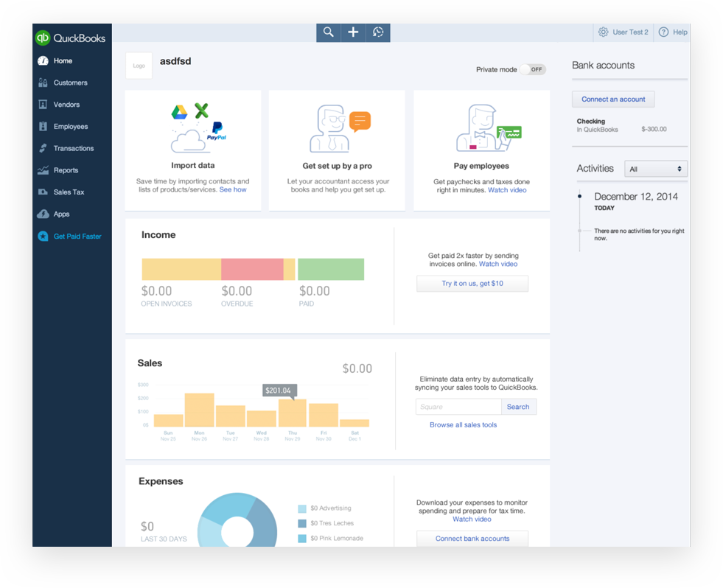
Task: Click the Import data cloud illustration
Action: (198, 127)
